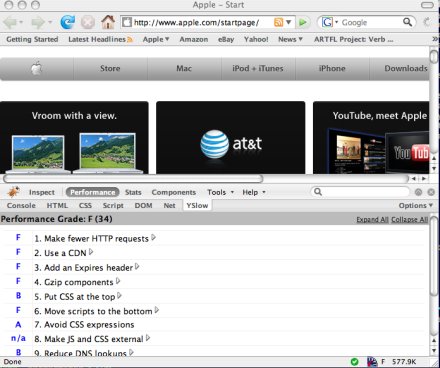440x368 pixels.
Task: Click the Collapse All link
Action: pyautogui.click(x=409, y=219)
